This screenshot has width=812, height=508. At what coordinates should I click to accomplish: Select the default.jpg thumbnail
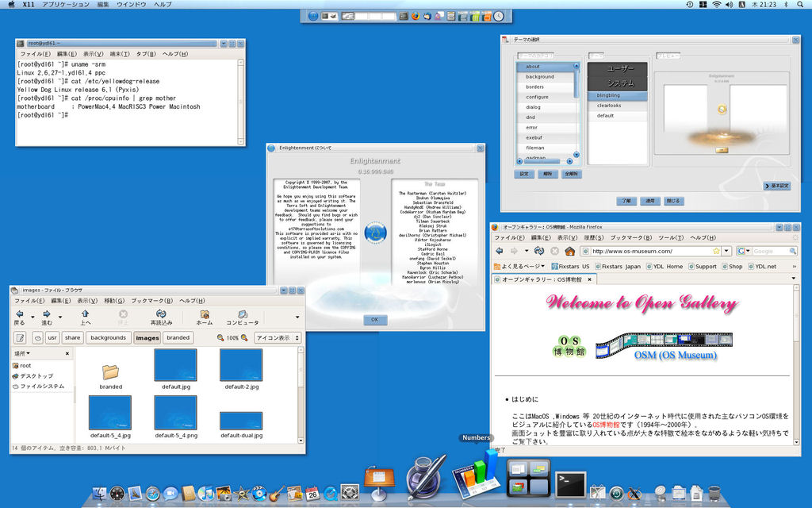point(175,365)
